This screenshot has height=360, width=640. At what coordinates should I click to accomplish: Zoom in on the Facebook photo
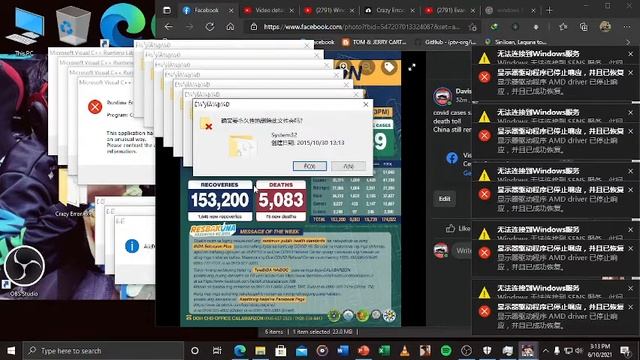coord(343,67)
